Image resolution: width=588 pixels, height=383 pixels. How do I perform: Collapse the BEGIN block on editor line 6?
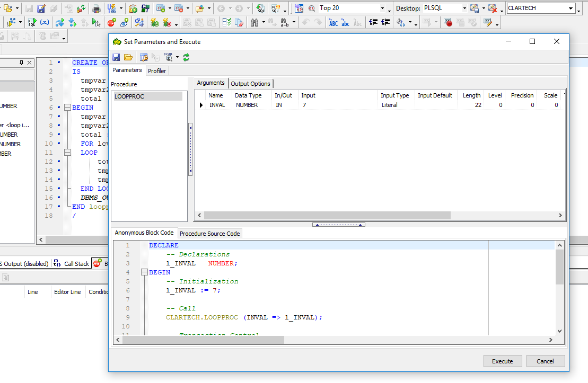point(67,108)
